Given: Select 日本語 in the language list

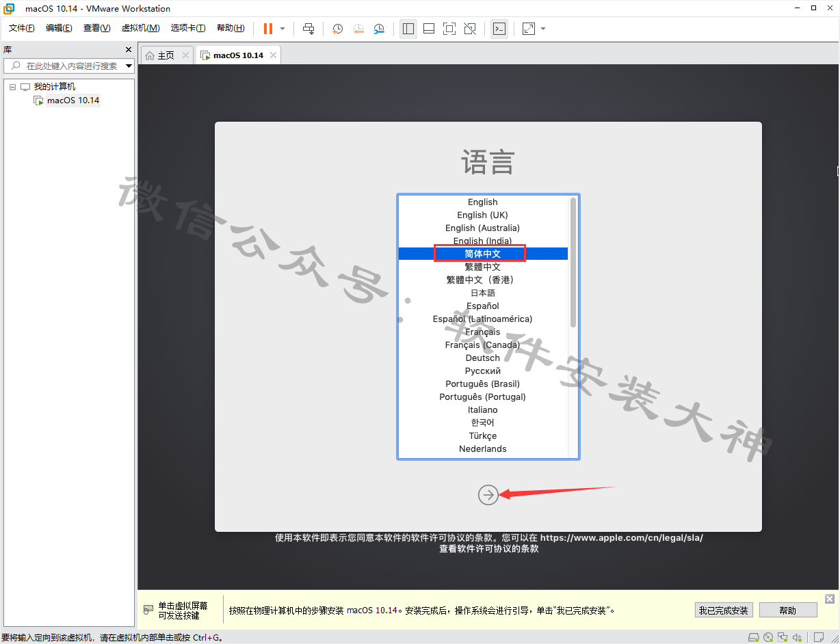Looking at the screenshot, I should (483, 293).
